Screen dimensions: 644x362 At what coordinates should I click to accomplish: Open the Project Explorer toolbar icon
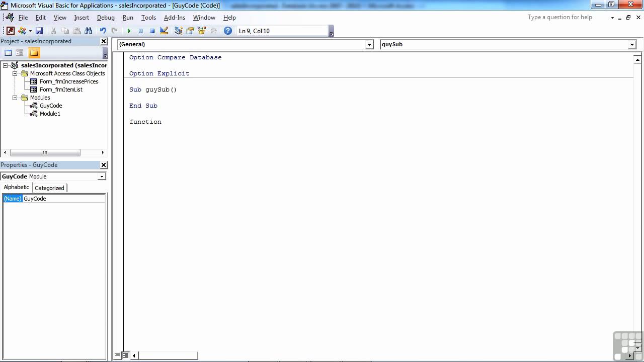[x=178, y=31]
